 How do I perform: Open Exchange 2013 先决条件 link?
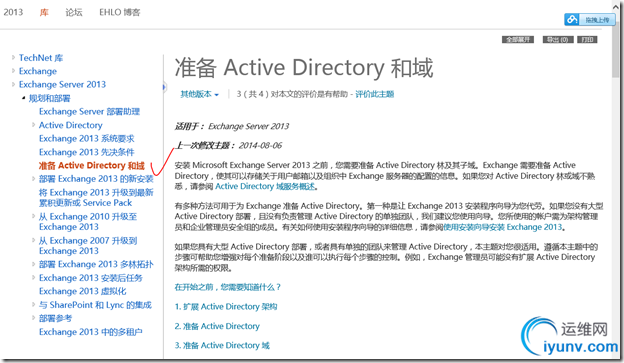[x=87, y=152]
